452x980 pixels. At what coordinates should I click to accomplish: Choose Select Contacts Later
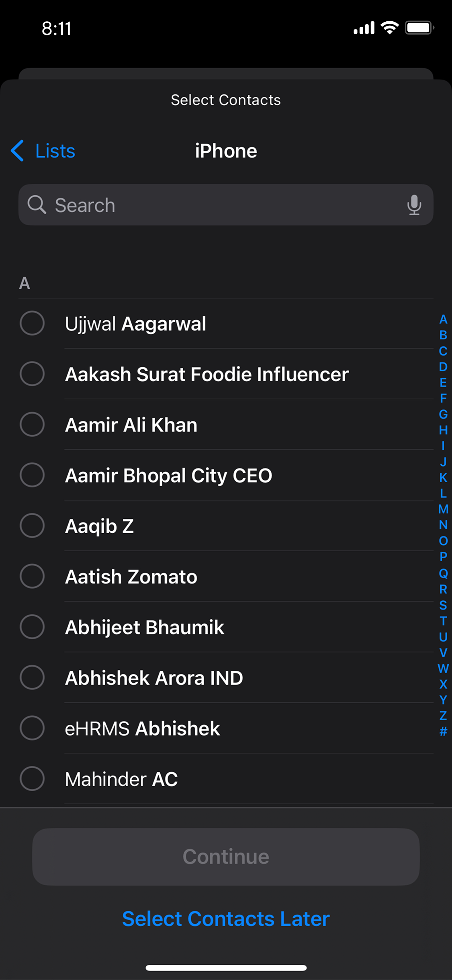click(x=226, y=919)
